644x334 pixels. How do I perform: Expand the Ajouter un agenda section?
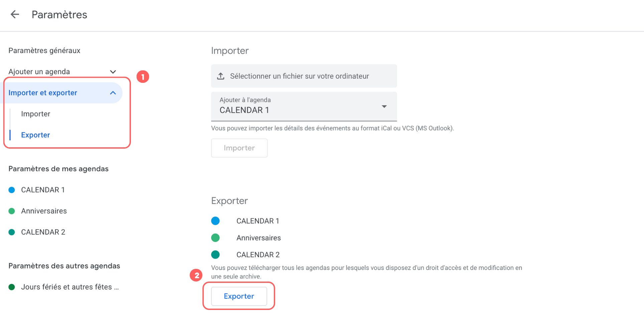point(113,72)
